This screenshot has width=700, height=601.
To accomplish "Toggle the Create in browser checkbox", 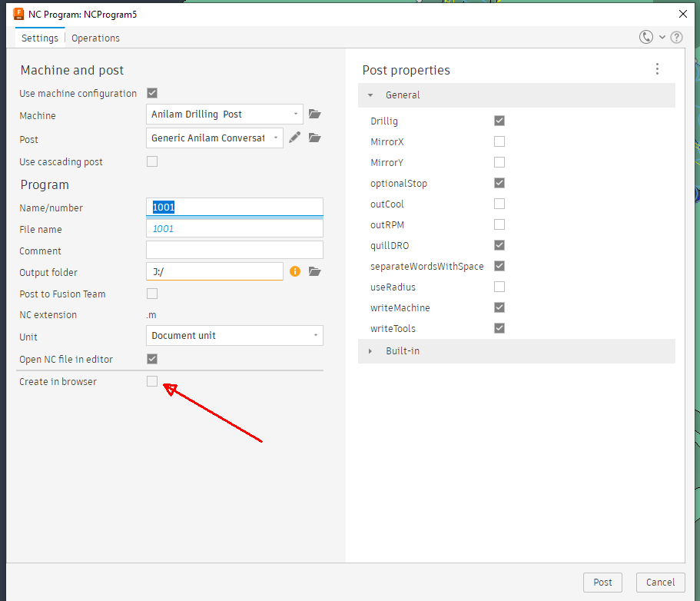I will coord(151,380).
